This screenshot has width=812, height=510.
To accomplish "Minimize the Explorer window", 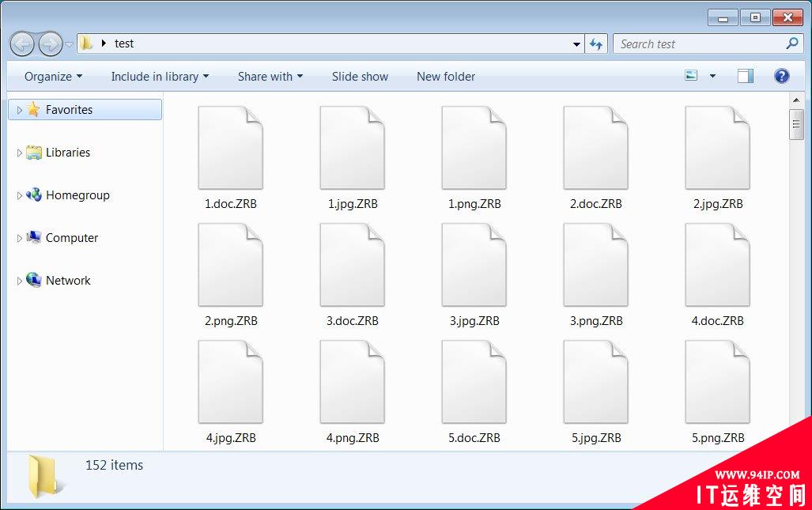I will click(x=723, y=17).
